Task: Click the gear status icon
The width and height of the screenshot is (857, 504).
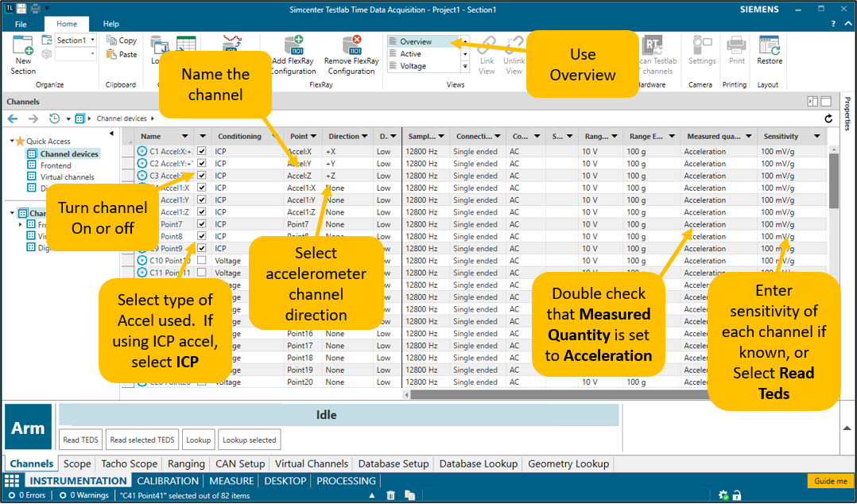Action: click(x=723, y=495)
